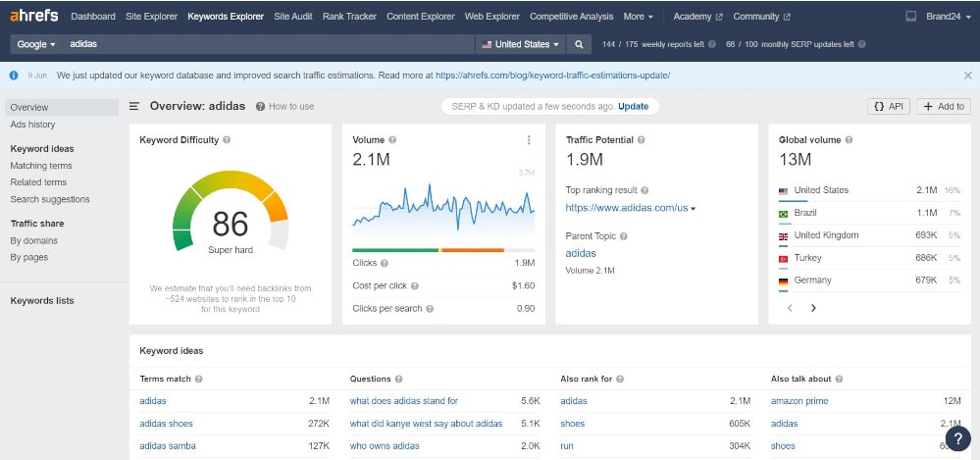Click the weekly reports left help icon
Image resolution: width=980 pixels, height=460 pixels.
712,44
